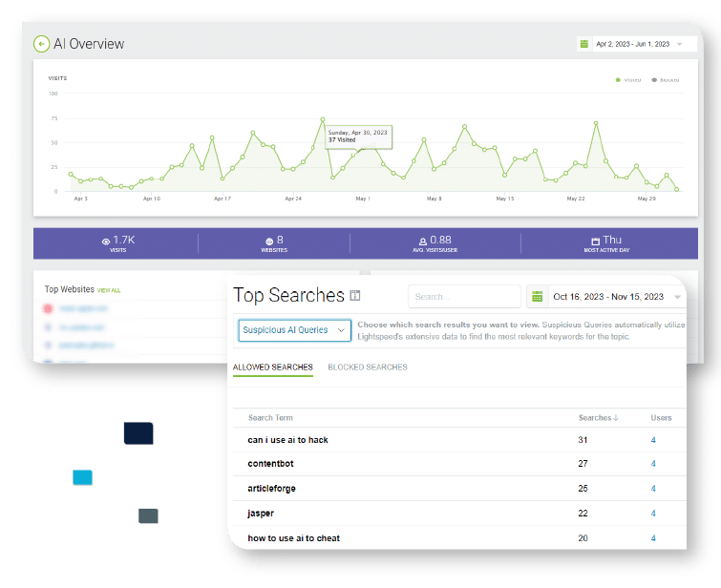This screenshot has width=721, height=588.
Task: Click the user icon next to 0.88
Action: (x=423, y=241)
